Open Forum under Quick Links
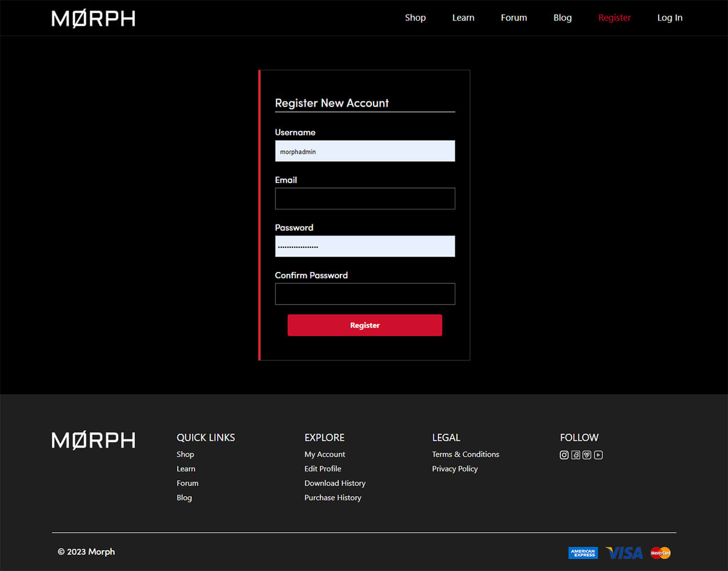Viewport: 728px width, 571px height. click(x=187, y=483)
